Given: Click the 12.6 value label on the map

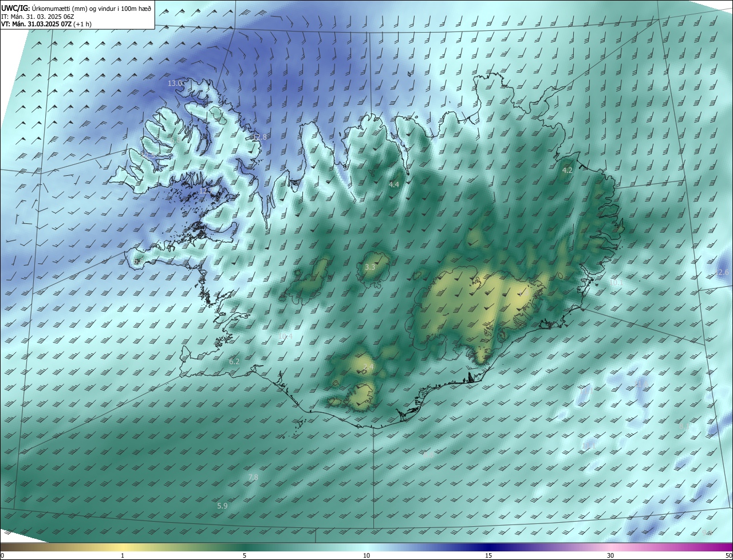Looking at the screenshot, I should pos(722,273).
